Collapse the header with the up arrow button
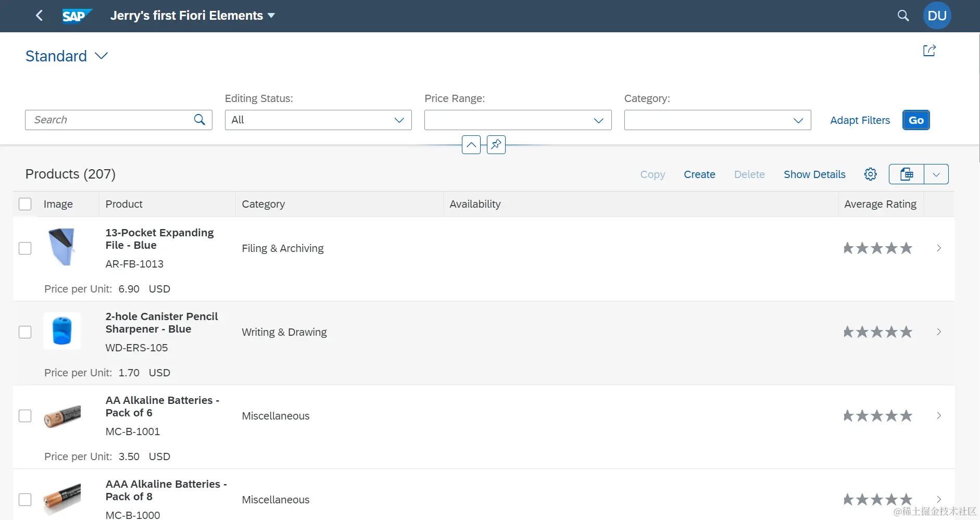This screenshot has width=980, height=520. point(471,145)
